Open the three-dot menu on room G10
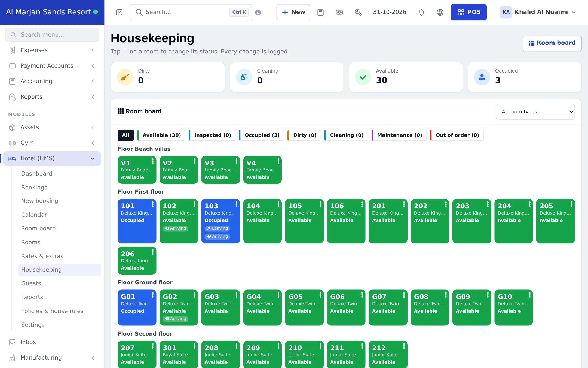The height and width of the screenshot is (368, 588). [x=529, y=295]
